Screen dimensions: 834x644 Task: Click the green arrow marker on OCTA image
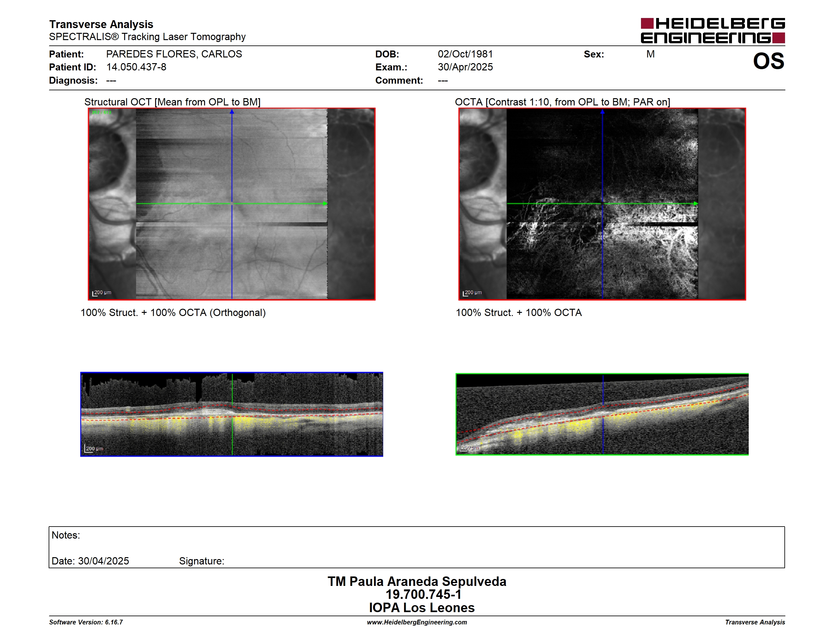point(695,204)
